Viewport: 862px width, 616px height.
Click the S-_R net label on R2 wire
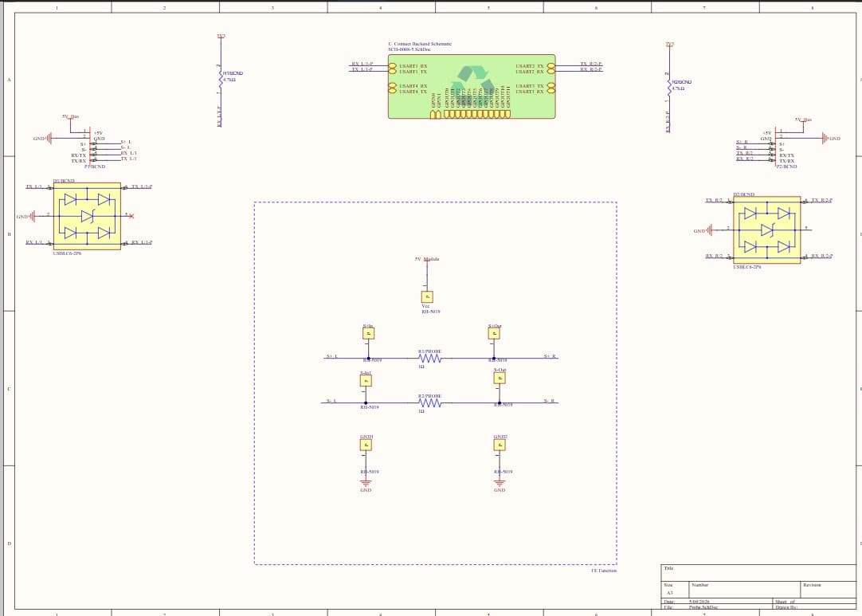[x=549, y=401]
